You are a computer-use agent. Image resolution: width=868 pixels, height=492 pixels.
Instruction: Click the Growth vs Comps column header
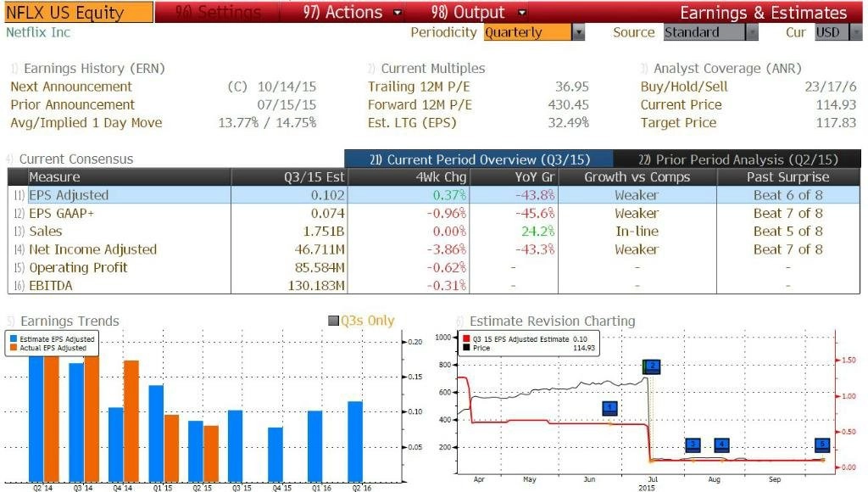click(637, 176)
